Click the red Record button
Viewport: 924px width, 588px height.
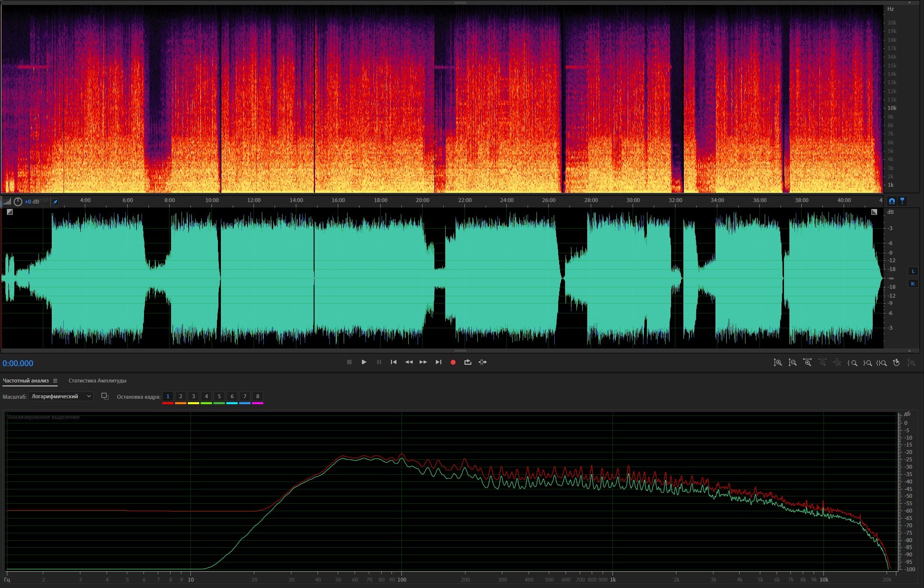point(453,362)
